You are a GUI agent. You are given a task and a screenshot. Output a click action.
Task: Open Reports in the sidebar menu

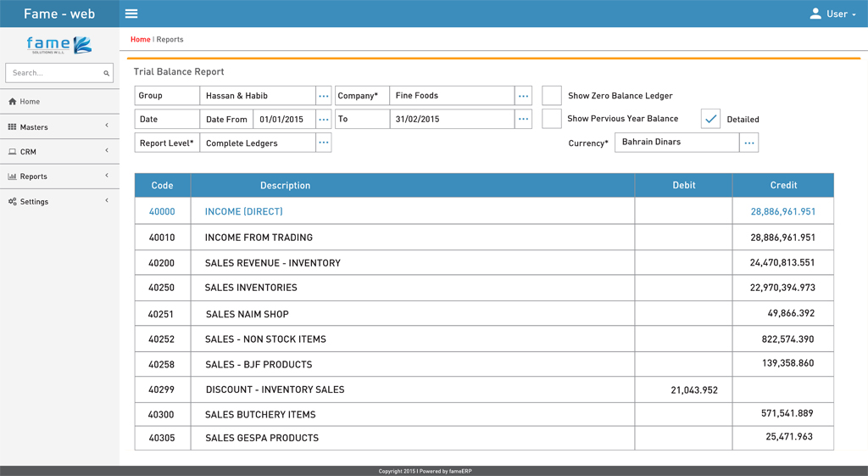click(x=59, y=176)
